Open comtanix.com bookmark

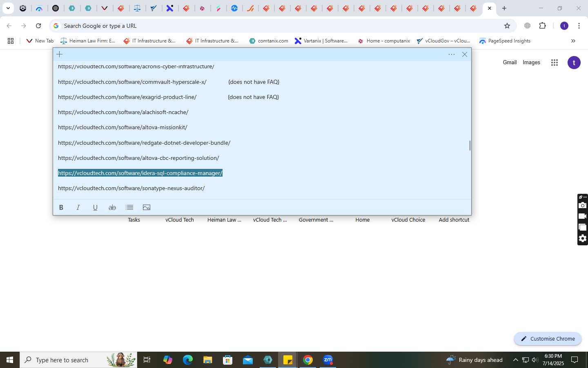[x=269, y=41]
